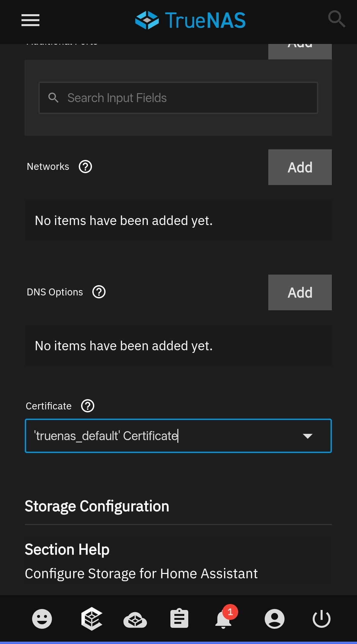Add a new DNS Options entry
357x644 pixels.
(300, 292)
